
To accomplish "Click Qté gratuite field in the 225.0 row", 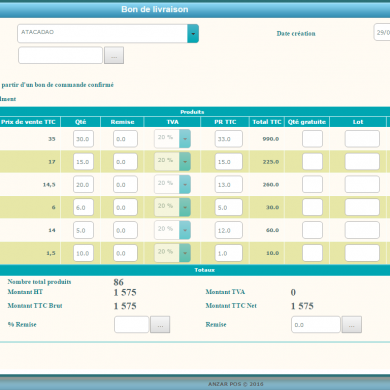I will 312,162.
